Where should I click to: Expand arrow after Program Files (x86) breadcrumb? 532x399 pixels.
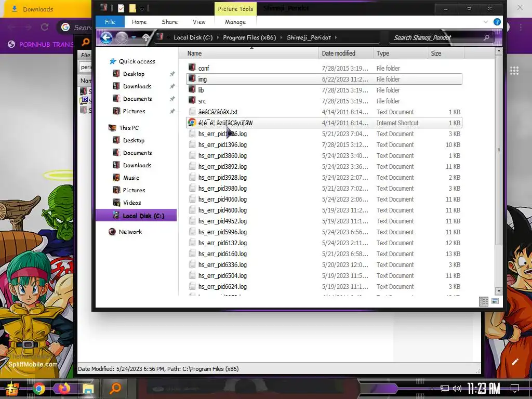(281, 37)
